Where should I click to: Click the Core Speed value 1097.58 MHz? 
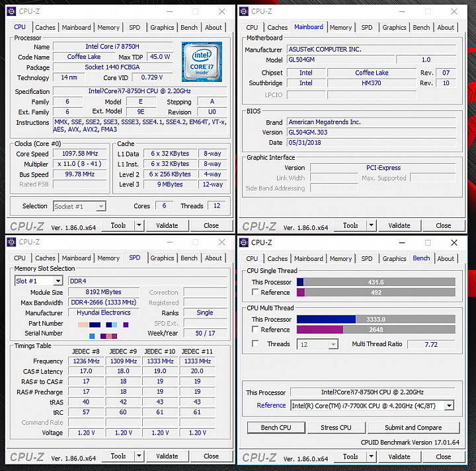tap(80, 153)
